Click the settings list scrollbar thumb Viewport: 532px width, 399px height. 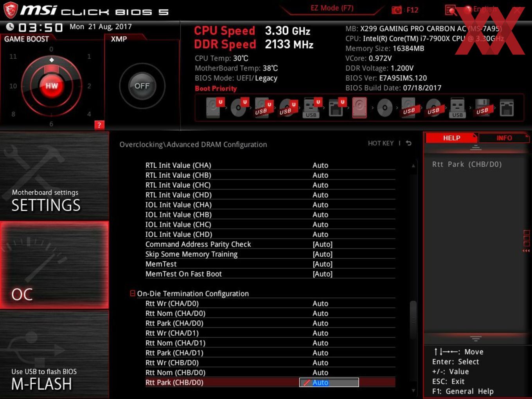coord(413,320)
